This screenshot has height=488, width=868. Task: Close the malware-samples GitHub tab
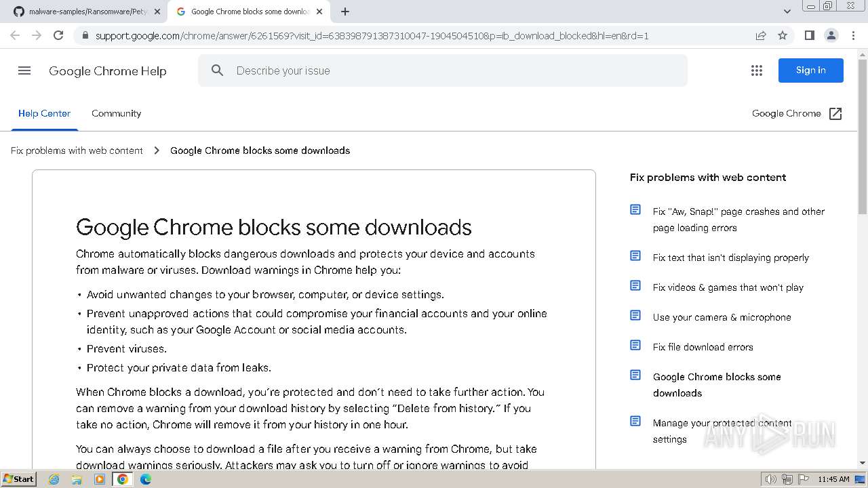157,12
